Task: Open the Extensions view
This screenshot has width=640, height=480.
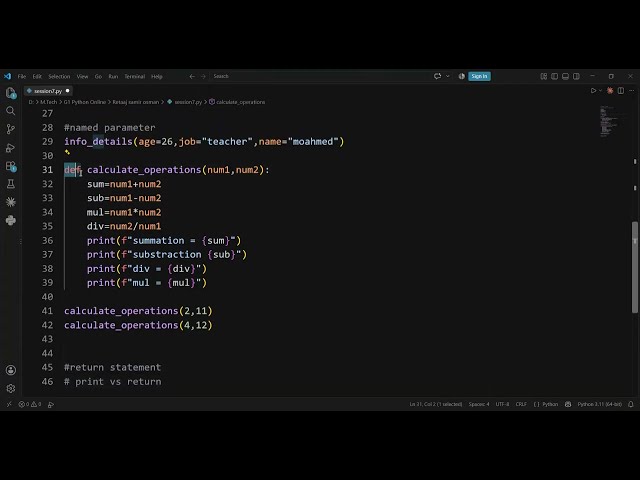Action: coord(11,166)
